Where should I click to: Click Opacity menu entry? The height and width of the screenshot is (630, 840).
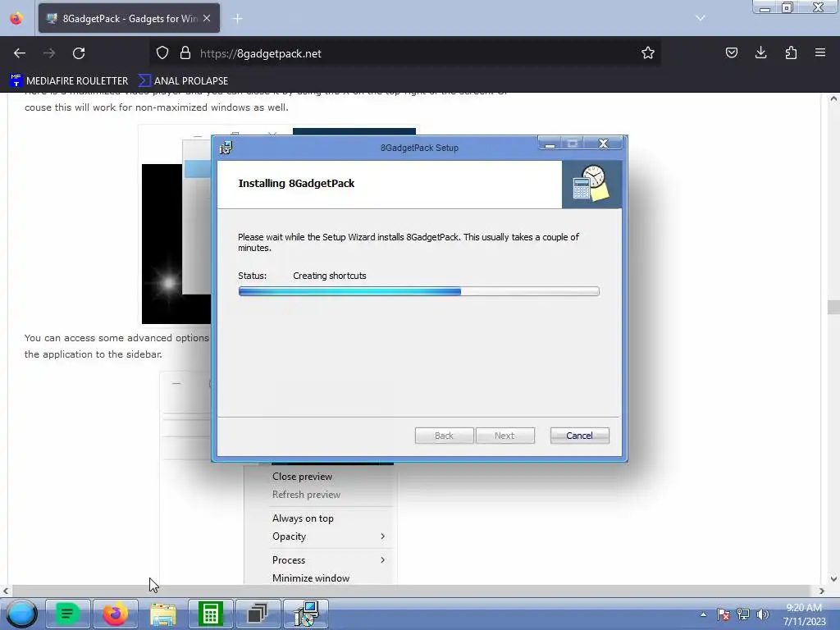point(289,536)
